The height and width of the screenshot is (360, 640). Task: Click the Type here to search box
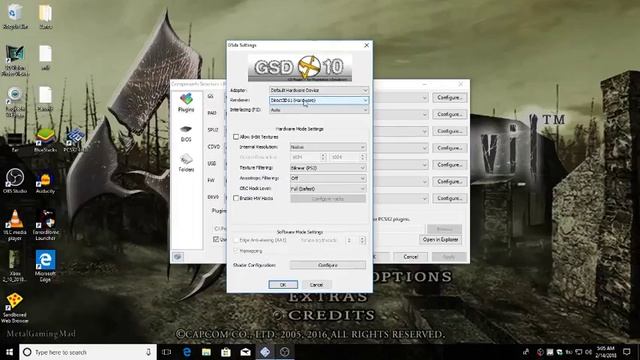coord(88,352)
